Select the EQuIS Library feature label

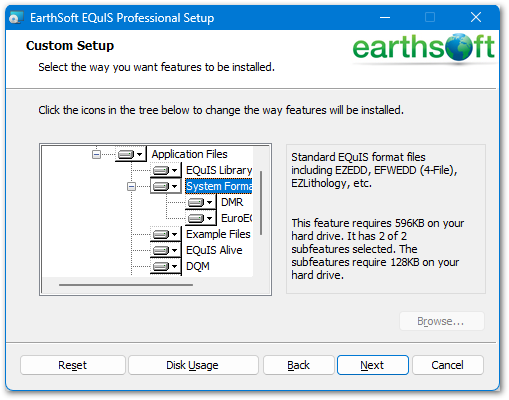point(219,170)
